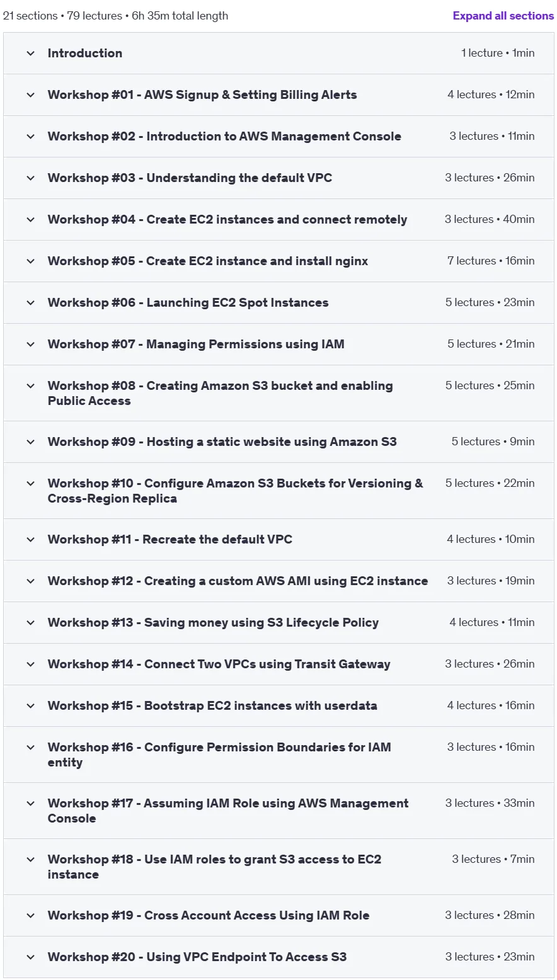The image size is (557, 980).
Task: Click chevron icon beside Workshop #07 IAM
Action: click(30, 345)
